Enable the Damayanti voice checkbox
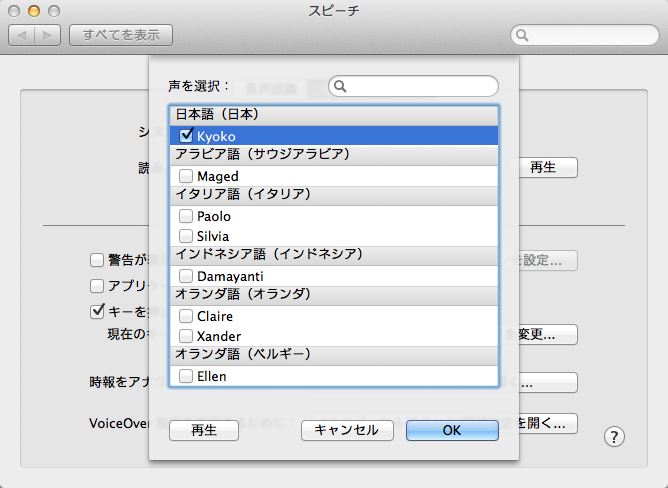This screenshot has height=488, width=668. (186, 276)
